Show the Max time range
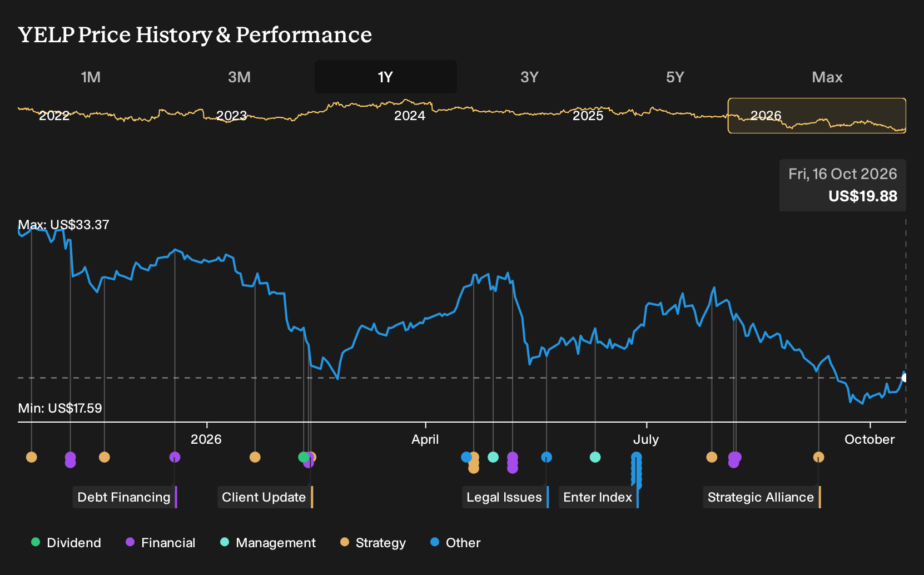The width and height of the screenshot is (924, 575). pos(827,77)
